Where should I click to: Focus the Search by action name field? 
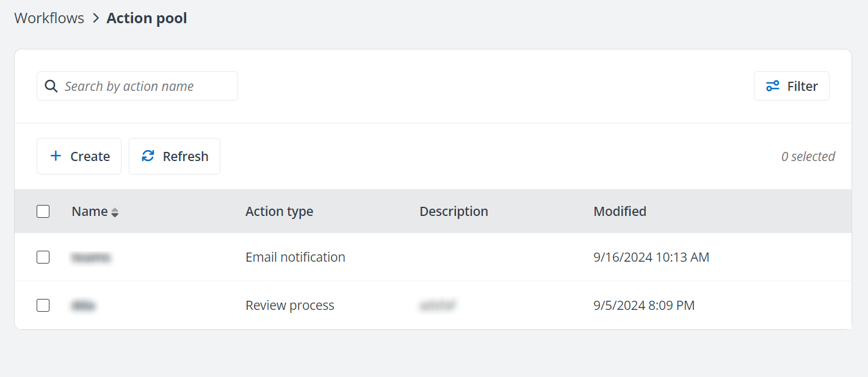point(146,86)
